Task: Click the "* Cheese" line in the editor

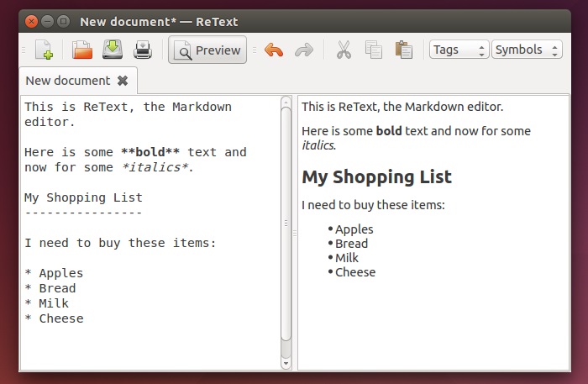Action: pyautogui.click(x=54, y=318)
